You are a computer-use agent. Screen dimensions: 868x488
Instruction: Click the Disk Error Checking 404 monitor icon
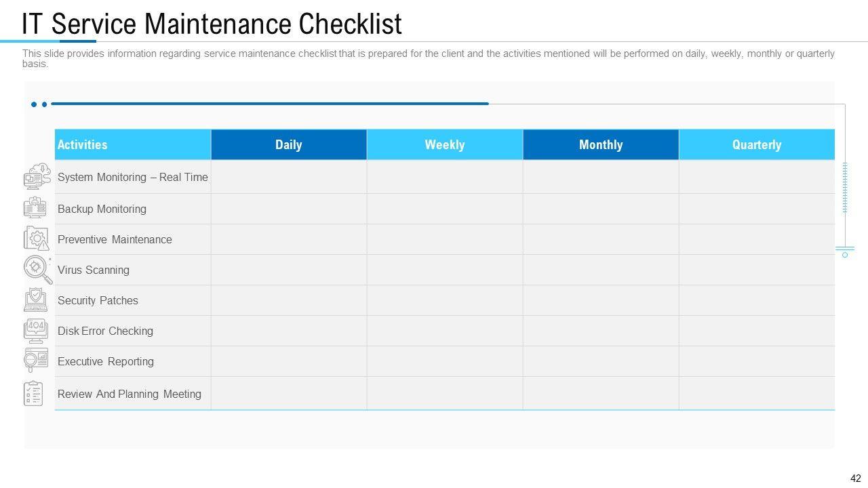click(x=35, y=330)
